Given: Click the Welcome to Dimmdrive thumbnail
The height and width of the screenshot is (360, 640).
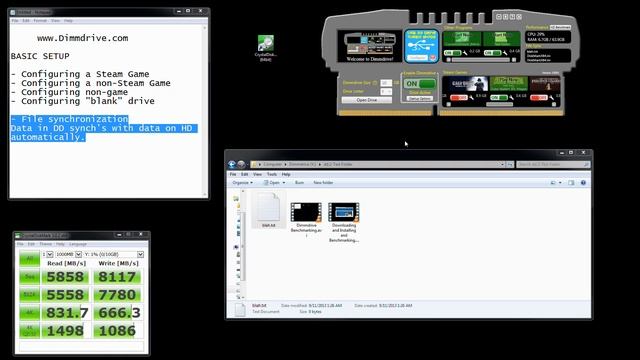Looking at the screenshot, I should [x=370, y=46].
